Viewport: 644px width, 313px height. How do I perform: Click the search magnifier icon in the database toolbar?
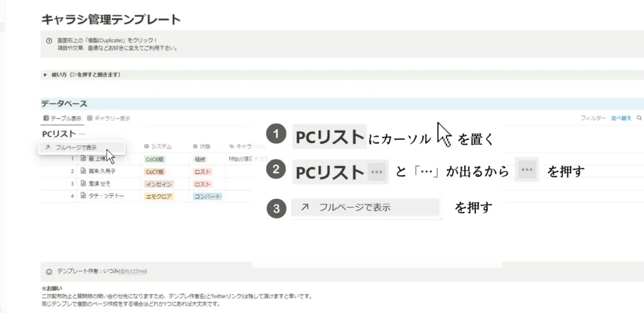pos(639,118)
